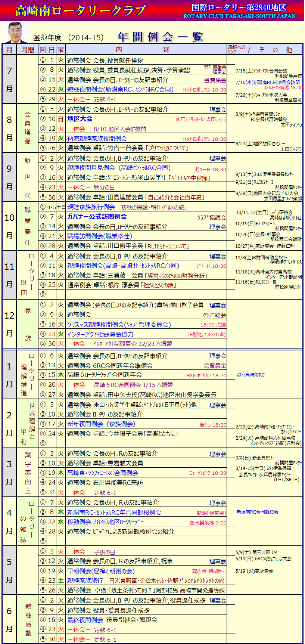This screenshot has height=644, width=305.
Task: Click 3/8(日) 新会員セミナー note
Action: click(255, 458)
